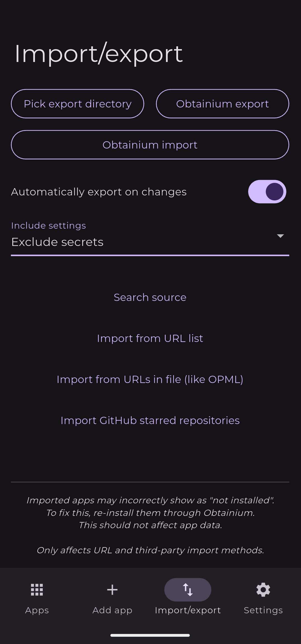Tap the Import/export arrows icon
The width and height of the screenshot is (301, 644).
pyautogui.click(x=188, y=590)
